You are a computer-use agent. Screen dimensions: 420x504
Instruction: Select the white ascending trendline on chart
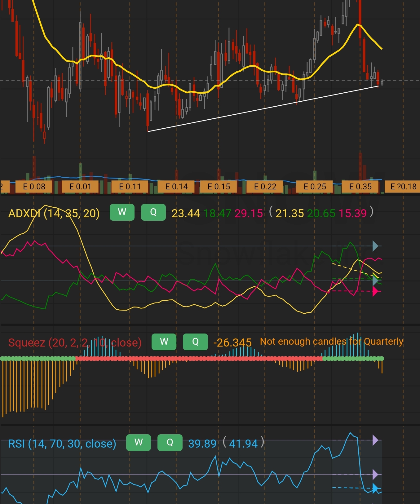point(263,109)
